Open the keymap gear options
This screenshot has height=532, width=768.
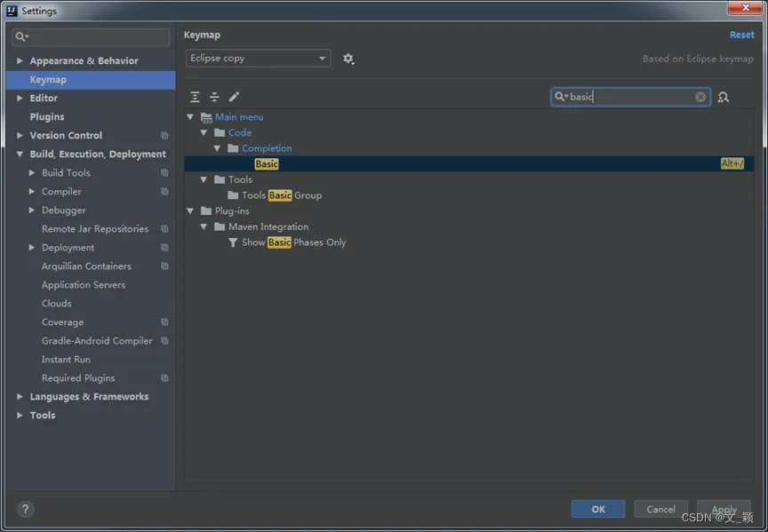tap(348, 59)
